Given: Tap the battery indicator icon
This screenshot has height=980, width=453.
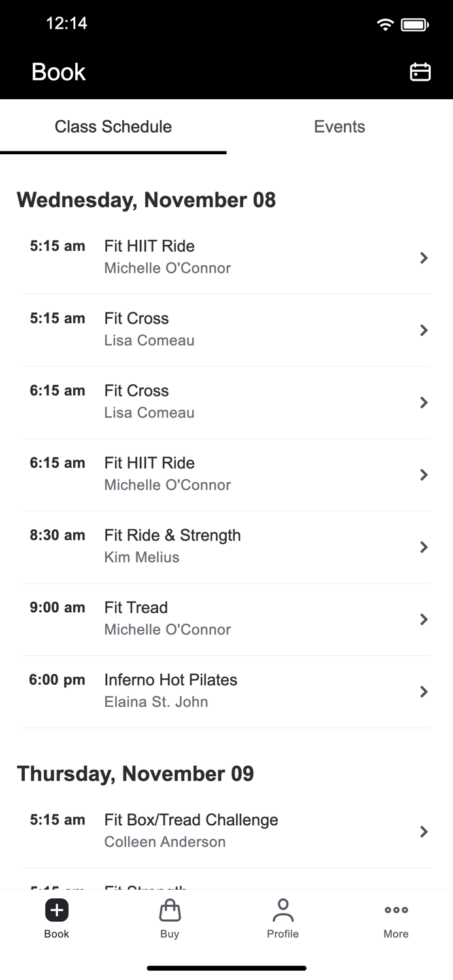Looking at the screenshot, I should click(412, 24).
